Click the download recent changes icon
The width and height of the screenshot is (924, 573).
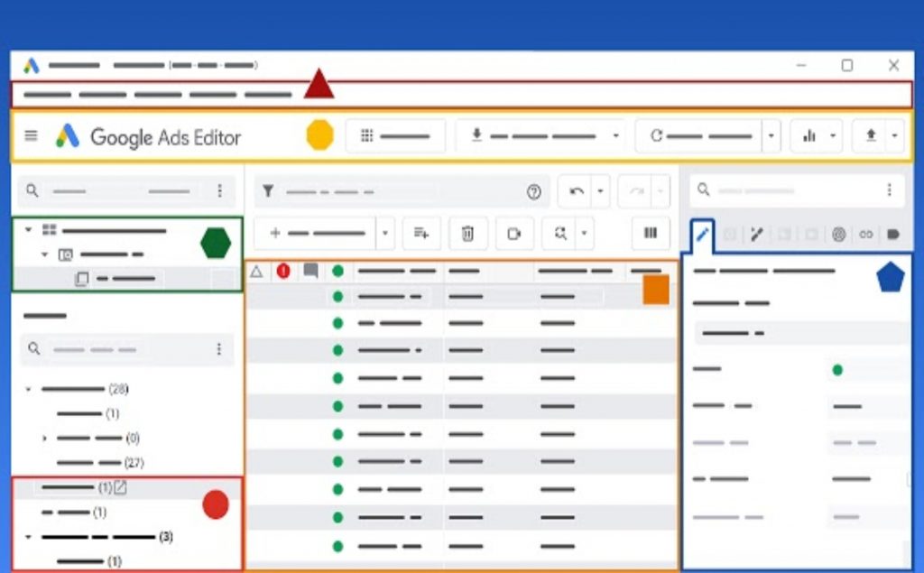tap(476, 135)
